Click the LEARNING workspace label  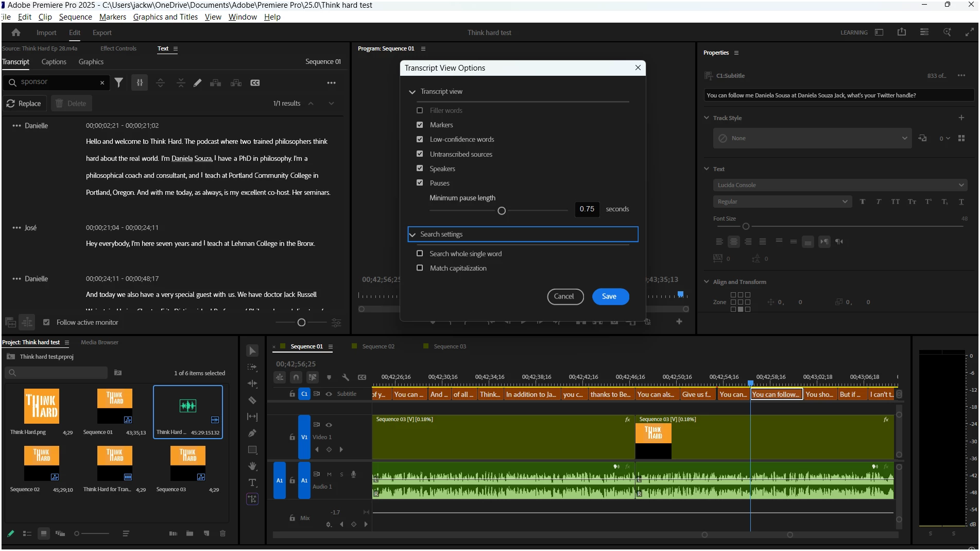854,32
